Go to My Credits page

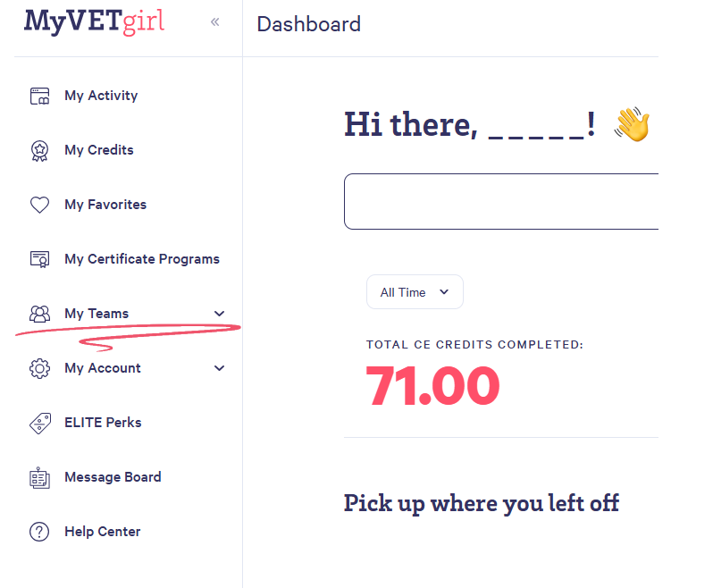tap(99, 150)
